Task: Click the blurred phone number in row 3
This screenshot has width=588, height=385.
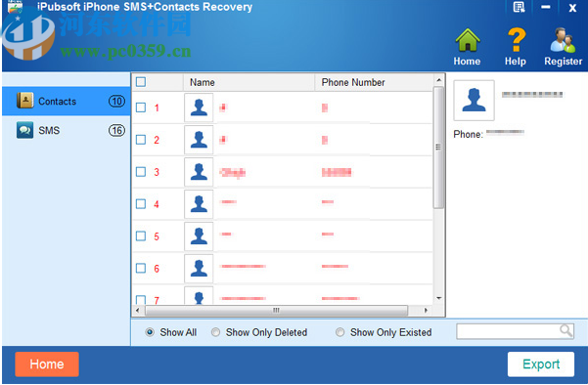Action: pyautogui.click(x=337, y=172)
